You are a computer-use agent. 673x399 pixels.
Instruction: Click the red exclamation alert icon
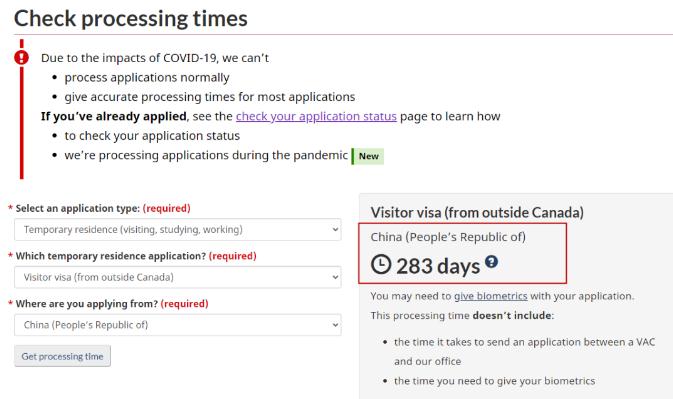pos(21,57)
